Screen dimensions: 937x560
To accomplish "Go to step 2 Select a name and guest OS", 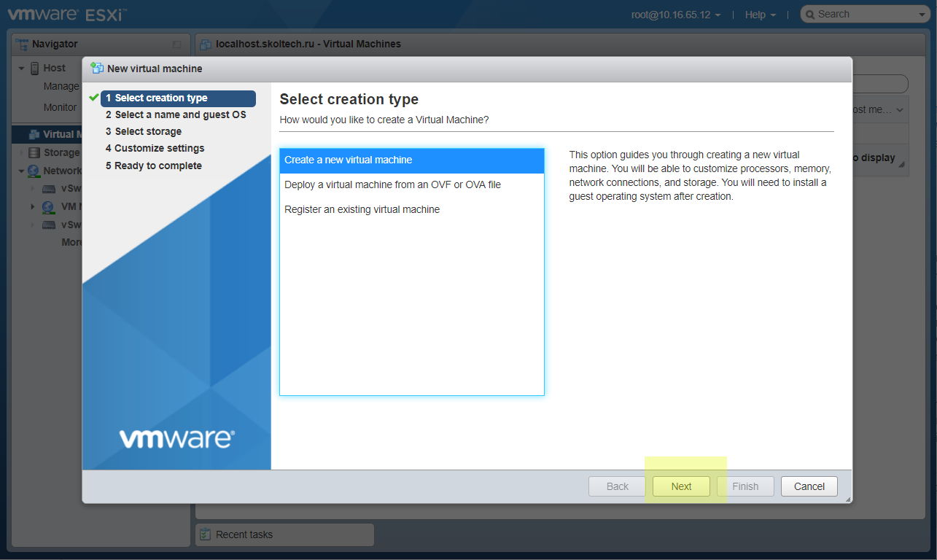I will 176,115.
